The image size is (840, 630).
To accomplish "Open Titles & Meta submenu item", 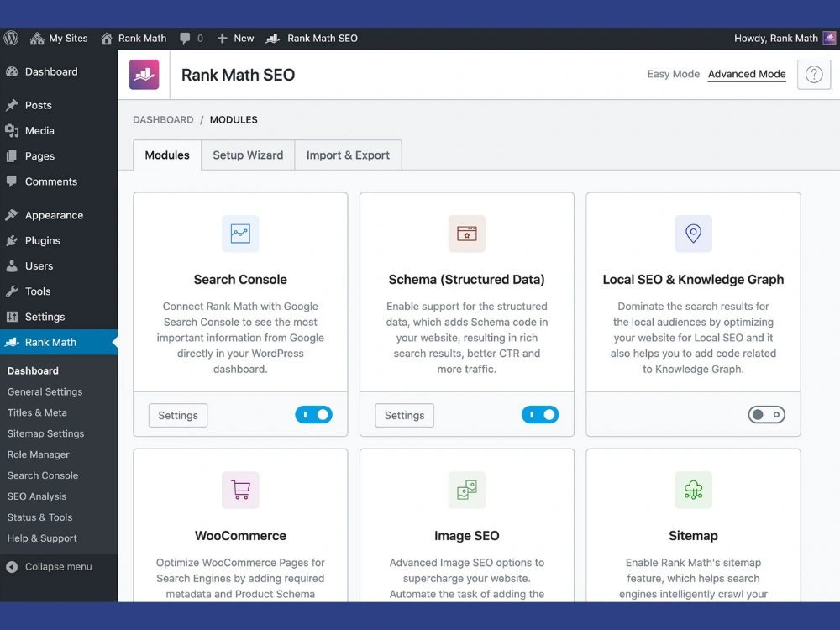I will pos(37,412).
